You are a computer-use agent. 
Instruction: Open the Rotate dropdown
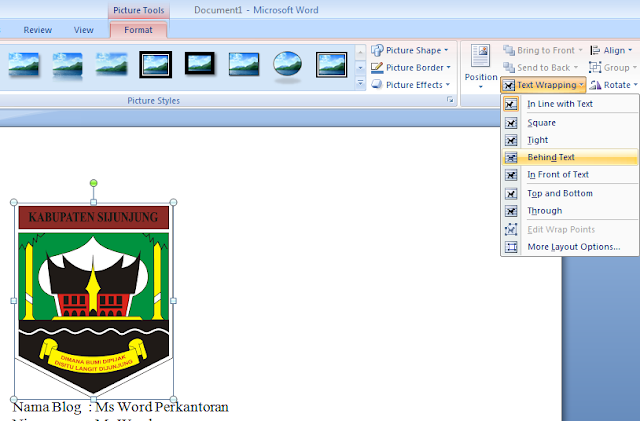click(x=613, y=85)
